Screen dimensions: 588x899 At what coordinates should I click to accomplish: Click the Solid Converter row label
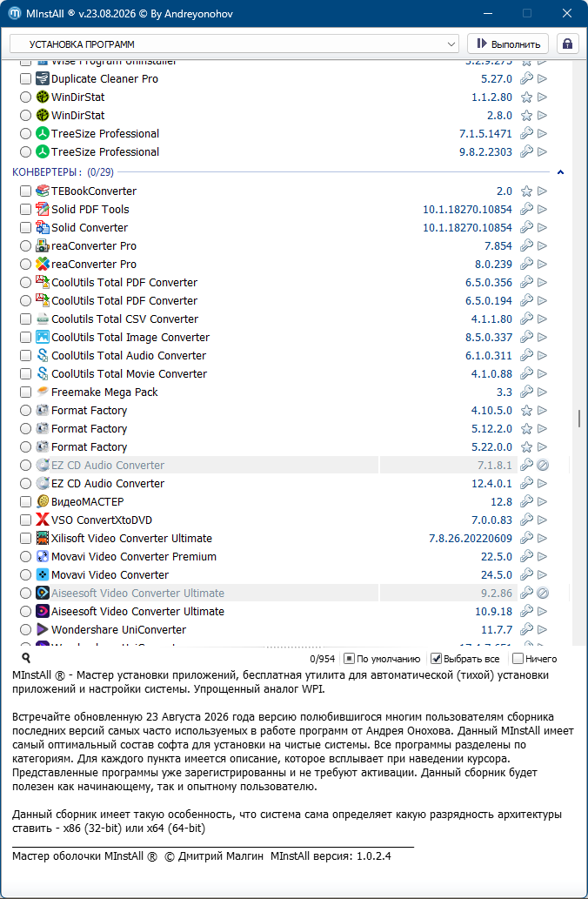coord(90,228)
